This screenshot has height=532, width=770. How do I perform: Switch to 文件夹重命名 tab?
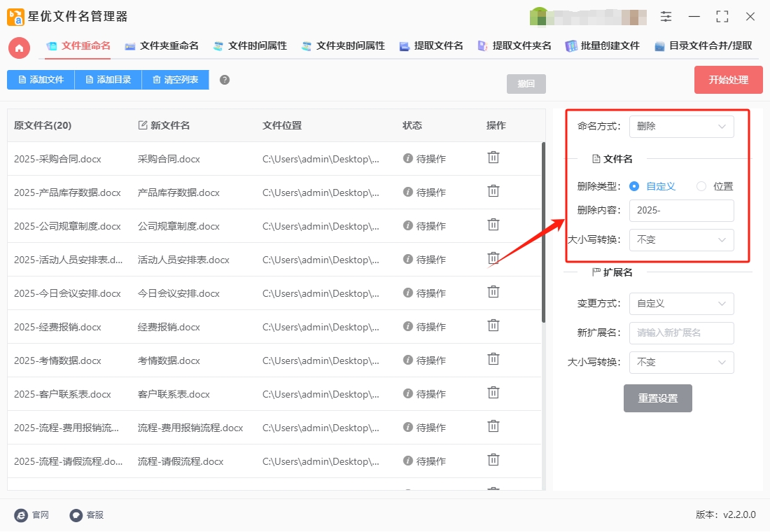pyautogui.click(x=162, y=46)
